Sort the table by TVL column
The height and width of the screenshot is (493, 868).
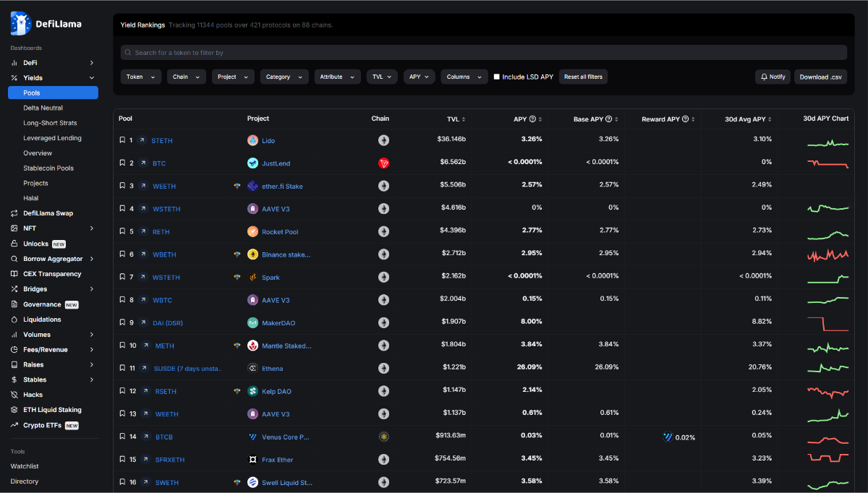pos(456,119)
